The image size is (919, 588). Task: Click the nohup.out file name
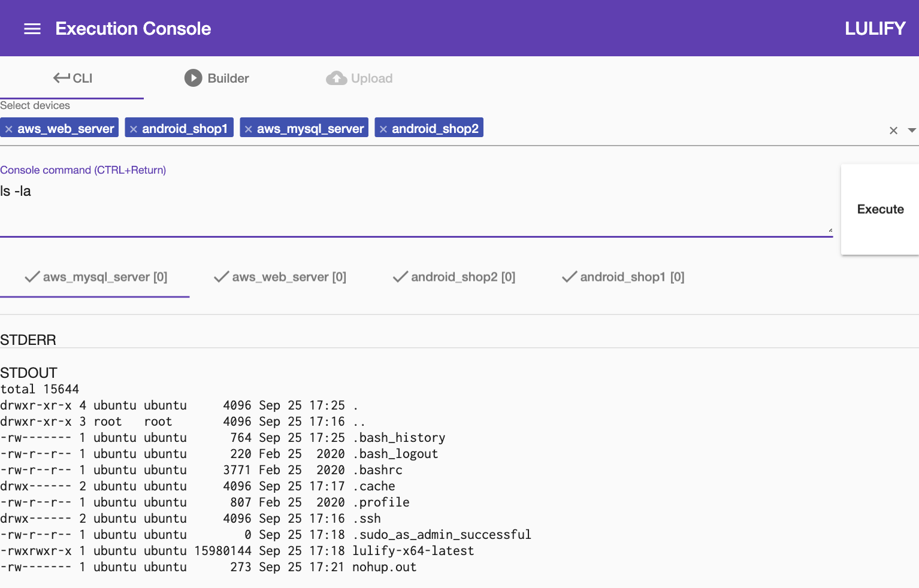[x=385, y=567]
